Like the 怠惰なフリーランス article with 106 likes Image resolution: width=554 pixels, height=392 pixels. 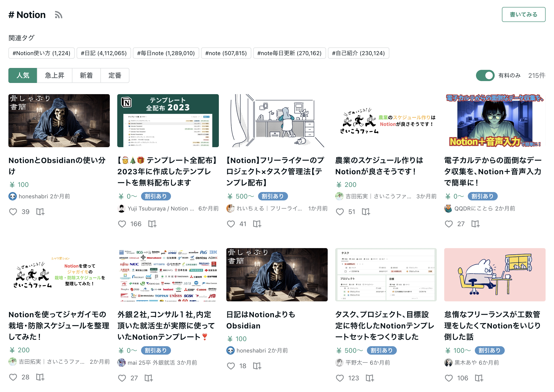click(449, 378)
